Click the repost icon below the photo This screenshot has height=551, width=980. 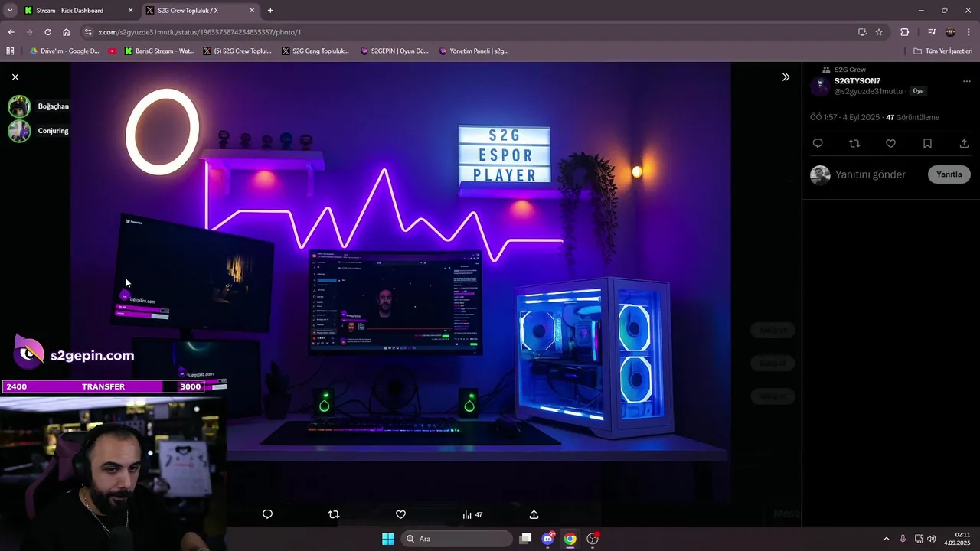point(334,514)
